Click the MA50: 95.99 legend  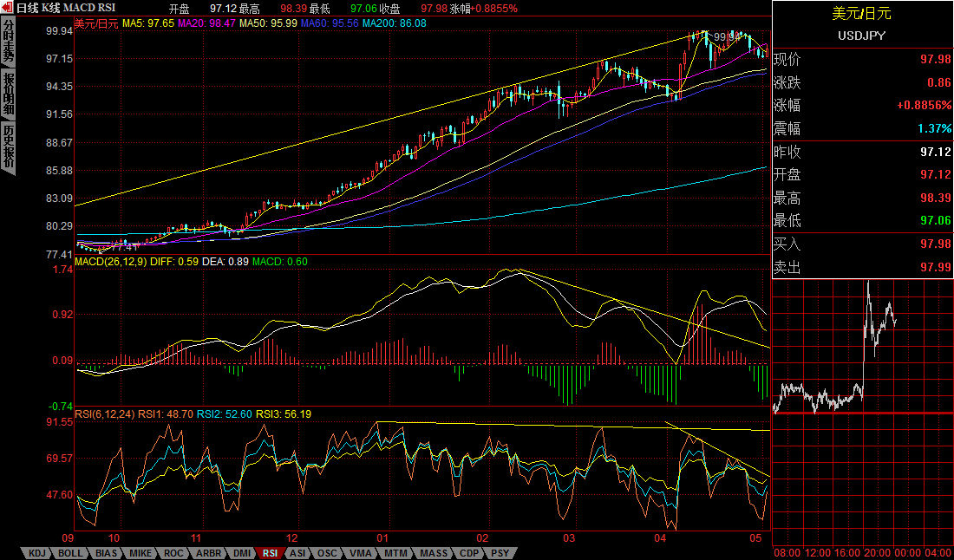click(x=268, y=23)
